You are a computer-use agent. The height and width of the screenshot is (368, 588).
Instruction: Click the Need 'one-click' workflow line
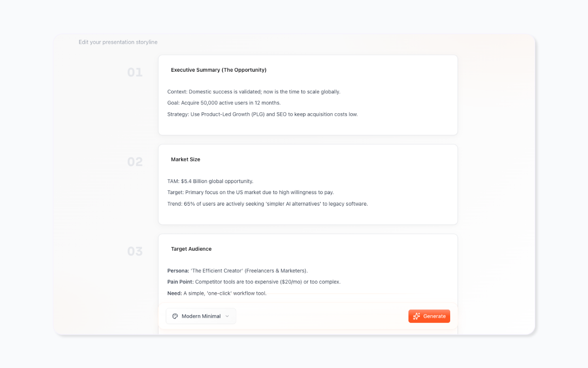[216, 293]
